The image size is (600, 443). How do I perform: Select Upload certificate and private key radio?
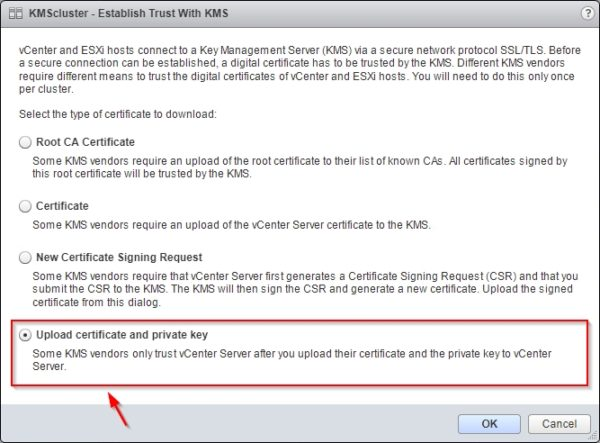[x=25, y=335]
